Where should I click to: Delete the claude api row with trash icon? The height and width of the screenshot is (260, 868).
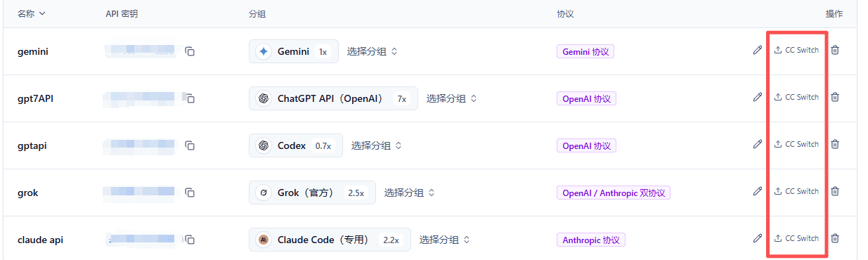[x=835, y=238]
